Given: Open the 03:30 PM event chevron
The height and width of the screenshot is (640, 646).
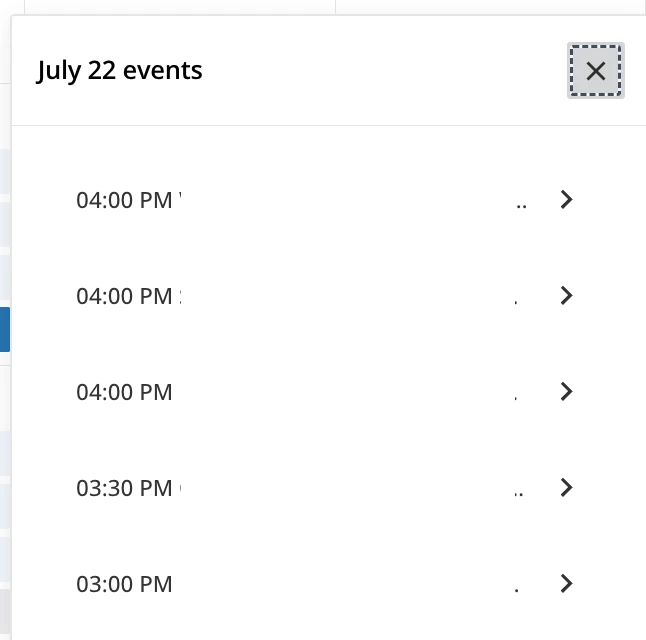Looking at the screenshot, I should pyautogui.click(x=566, y=488).
